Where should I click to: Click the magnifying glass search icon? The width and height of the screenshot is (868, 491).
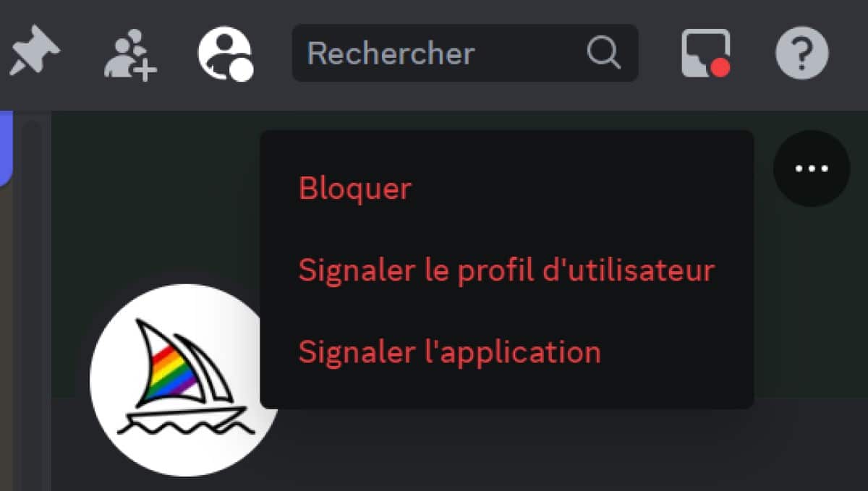coord(603,53)
